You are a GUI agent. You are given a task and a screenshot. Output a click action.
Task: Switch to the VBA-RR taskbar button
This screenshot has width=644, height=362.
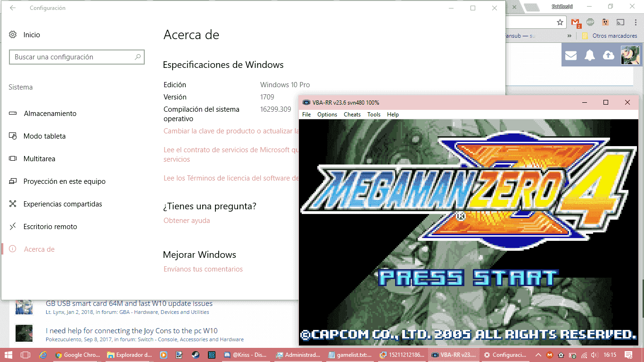tap(454, 355)
